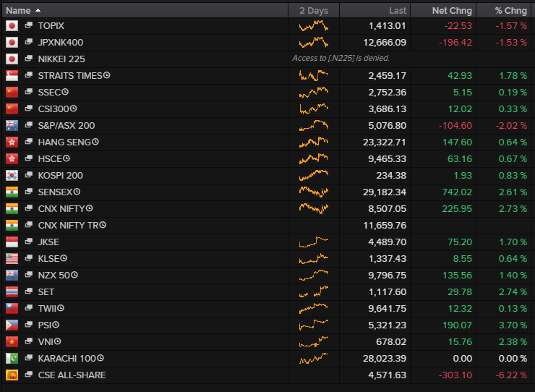Click the delayed-data clock icon next to CNX NIFTY

click(90, 208)
